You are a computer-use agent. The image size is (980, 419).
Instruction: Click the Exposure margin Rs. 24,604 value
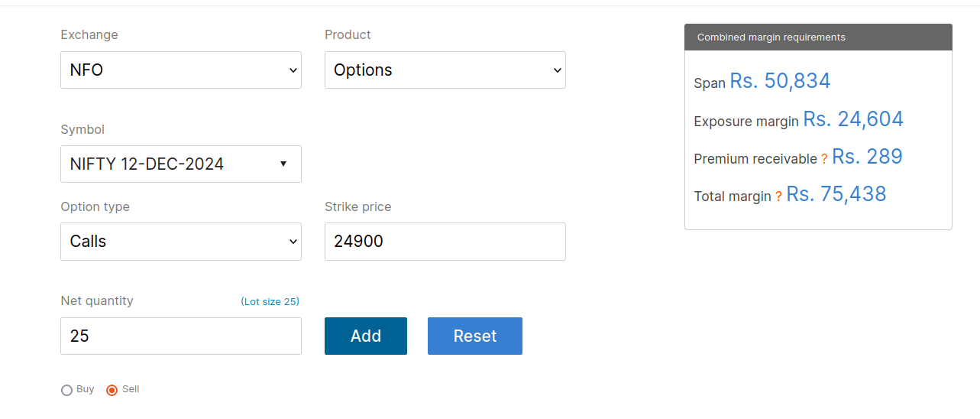[853, 119]
